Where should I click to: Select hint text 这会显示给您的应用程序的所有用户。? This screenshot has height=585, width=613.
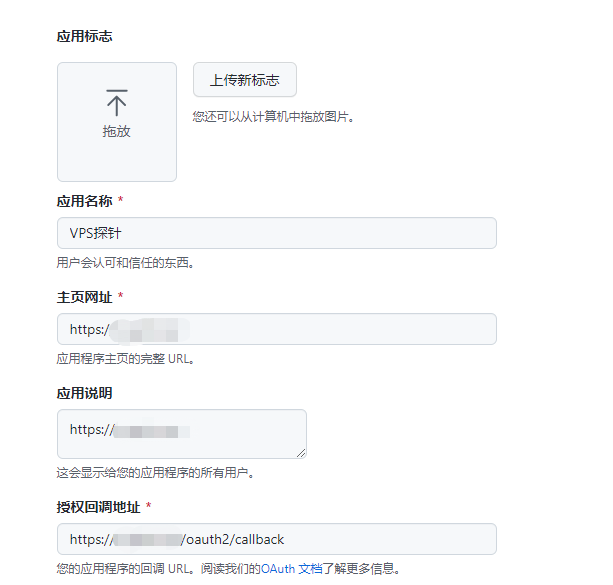pos(156,473)
